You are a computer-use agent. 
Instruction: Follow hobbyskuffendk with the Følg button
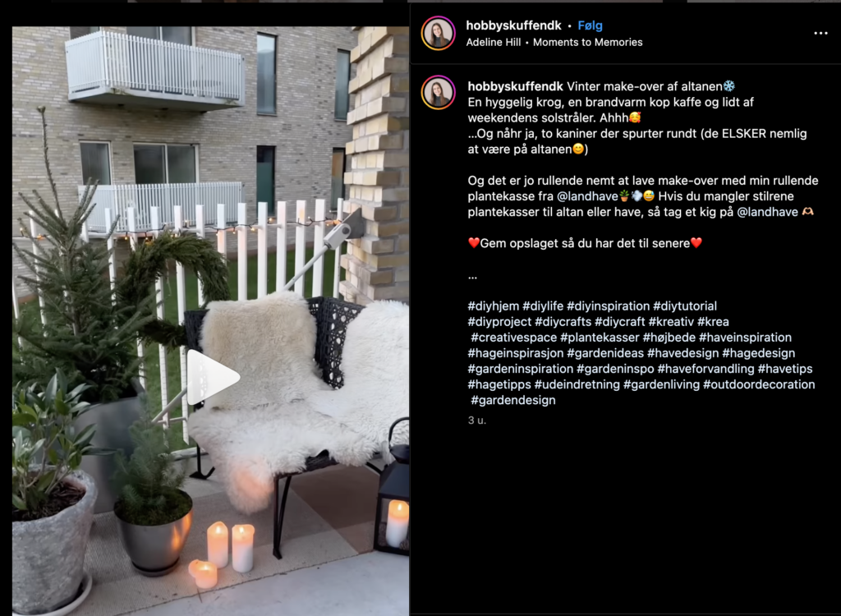tap(590, 25)
